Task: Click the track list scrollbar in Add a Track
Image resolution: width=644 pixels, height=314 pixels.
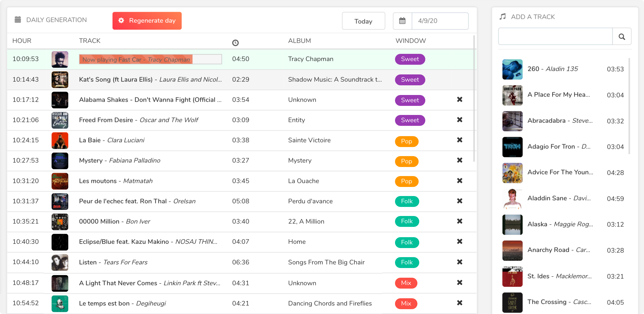Action: 629,106
